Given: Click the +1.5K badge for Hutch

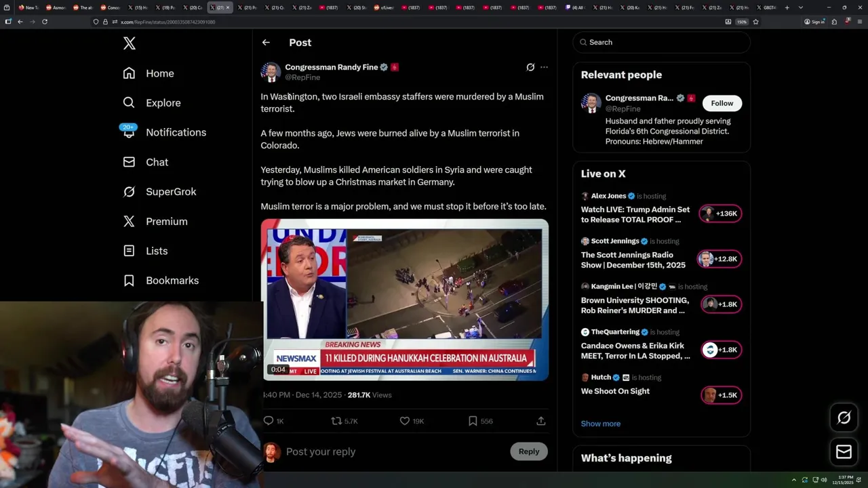Looking at the screenshot, I should tap(721, 395).
